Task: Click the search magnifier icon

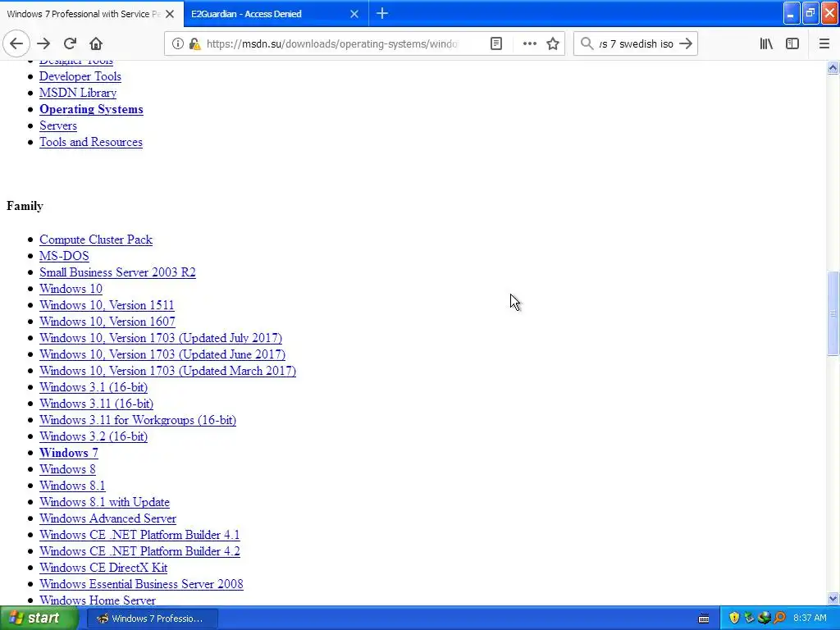Action: click(587, 44)
